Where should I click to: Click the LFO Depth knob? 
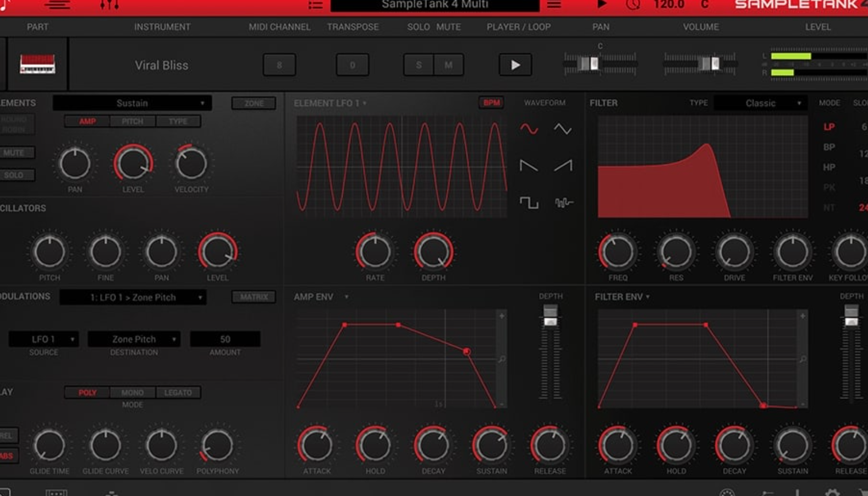(x=433, y=252)
